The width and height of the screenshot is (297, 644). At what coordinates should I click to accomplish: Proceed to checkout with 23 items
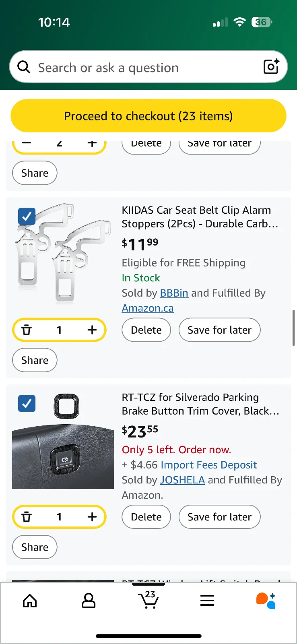(148, 116)
